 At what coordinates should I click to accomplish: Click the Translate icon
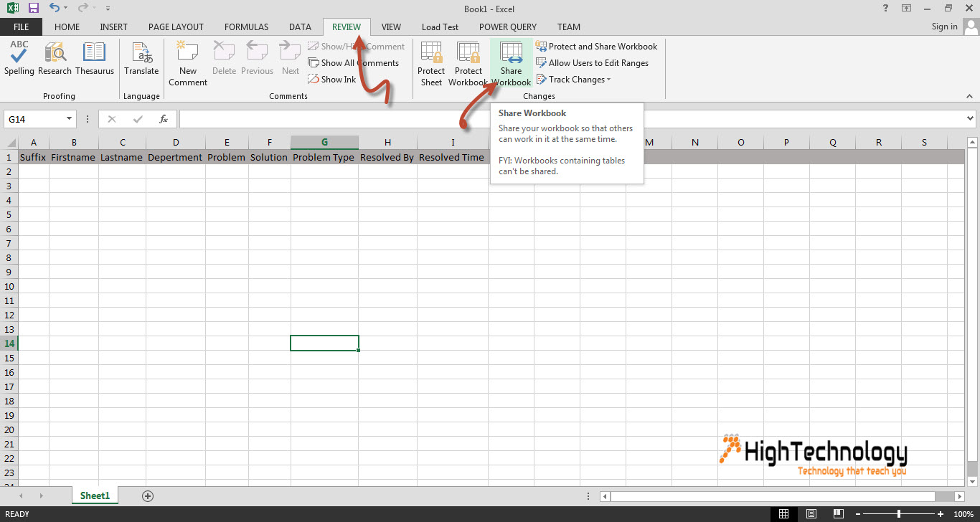(x=141, y=58)
